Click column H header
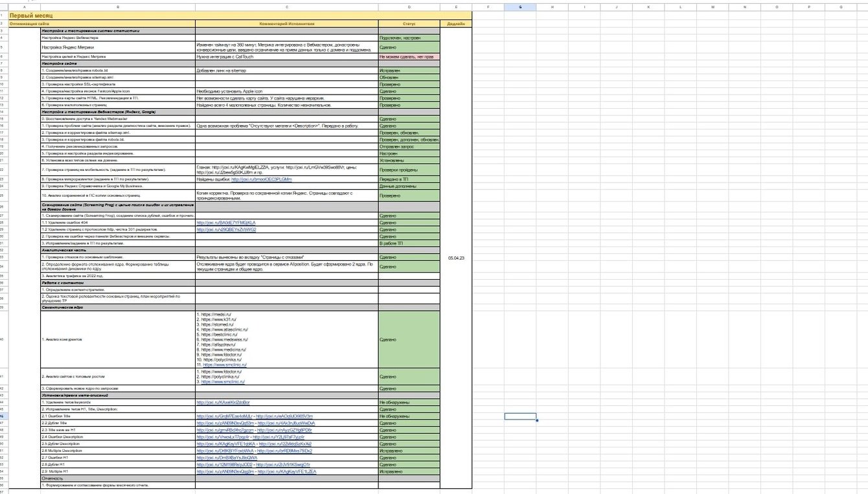 click(552, 6)
